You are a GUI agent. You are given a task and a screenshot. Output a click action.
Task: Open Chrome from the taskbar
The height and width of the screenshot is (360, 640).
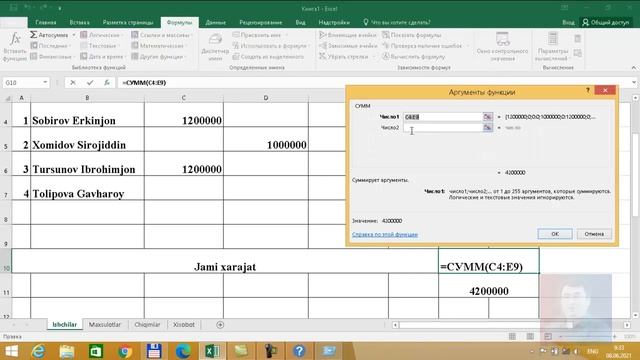coord(125,351)
